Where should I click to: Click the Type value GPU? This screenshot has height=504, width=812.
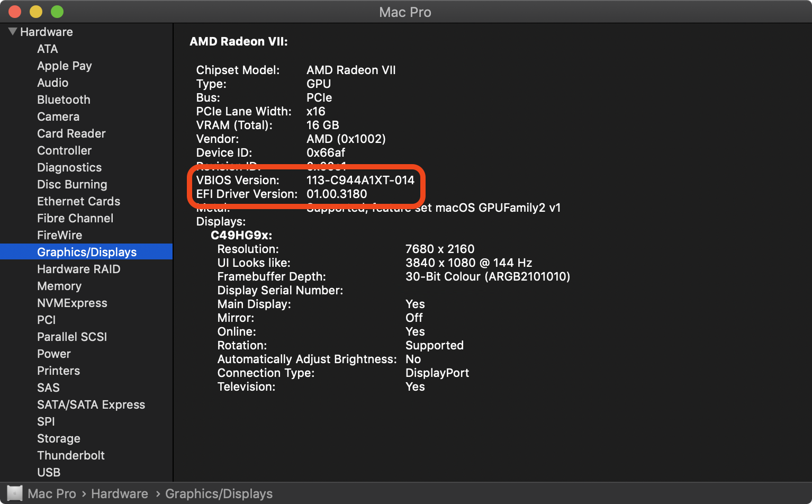coord(319,84)
